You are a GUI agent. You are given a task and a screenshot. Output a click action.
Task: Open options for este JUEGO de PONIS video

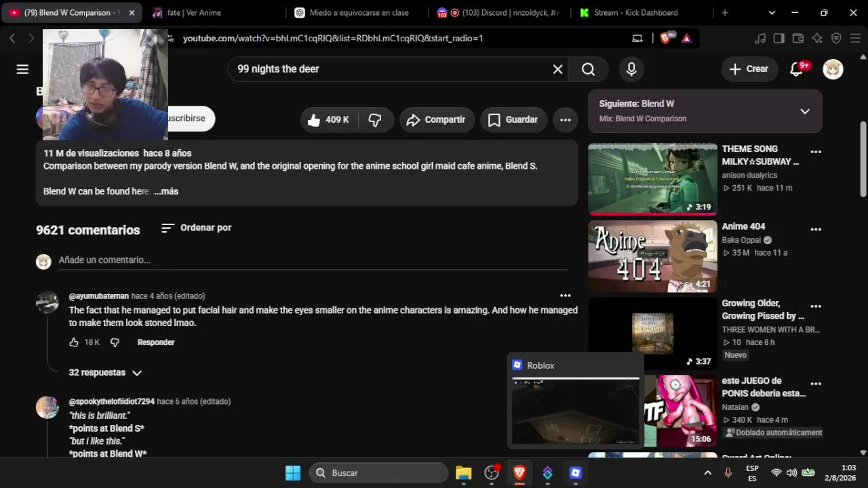[x=816, y=384]
